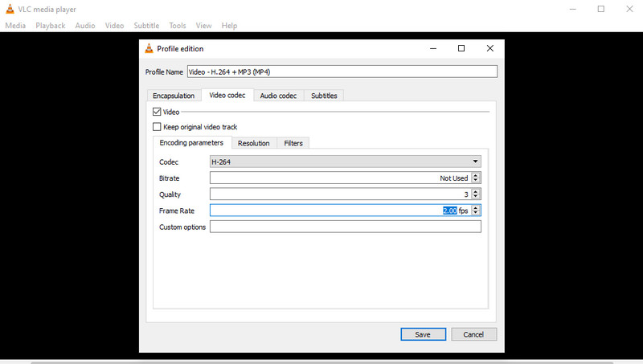Open the Playback menu in VLC

click(x=50, y=26)
